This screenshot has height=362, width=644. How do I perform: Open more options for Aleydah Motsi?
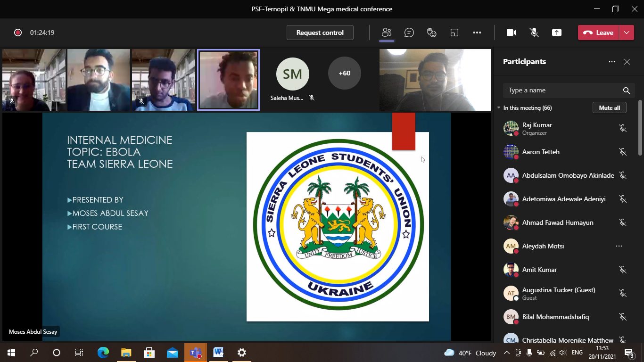pos(619,246)
